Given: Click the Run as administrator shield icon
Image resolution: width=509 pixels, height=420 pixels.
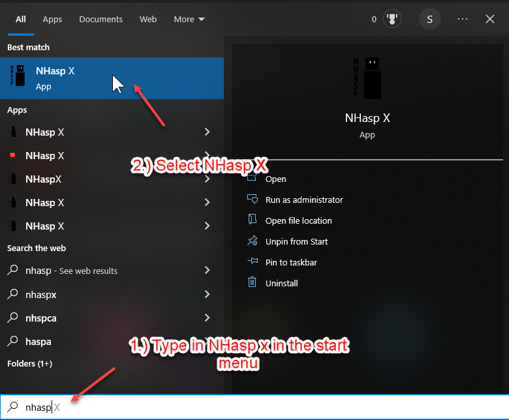Looking at the screenshot, I should pyautogui.click(x=253, y=199).
